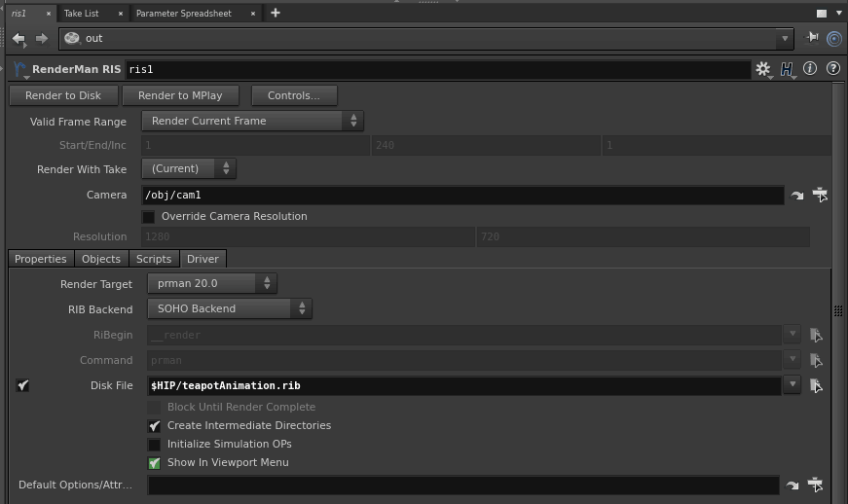Pin the pane with the pin icon

coord(812,37)
